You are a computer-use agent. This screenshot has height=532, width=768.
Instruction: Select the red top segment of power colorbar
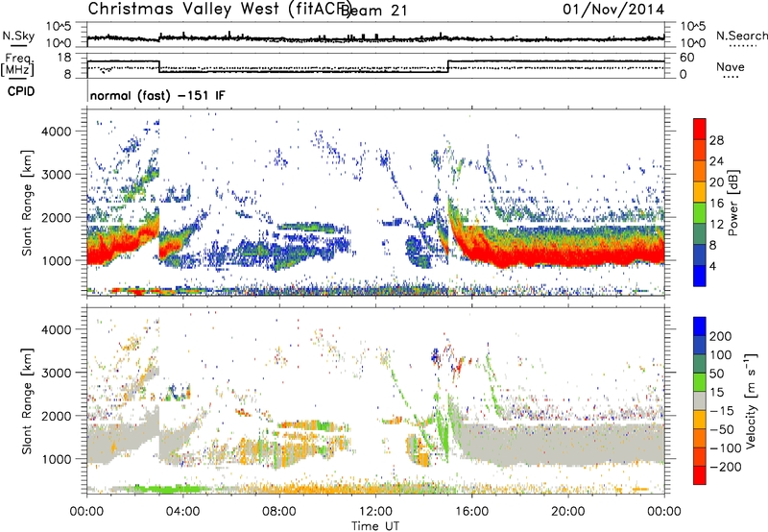click(700, 129)
